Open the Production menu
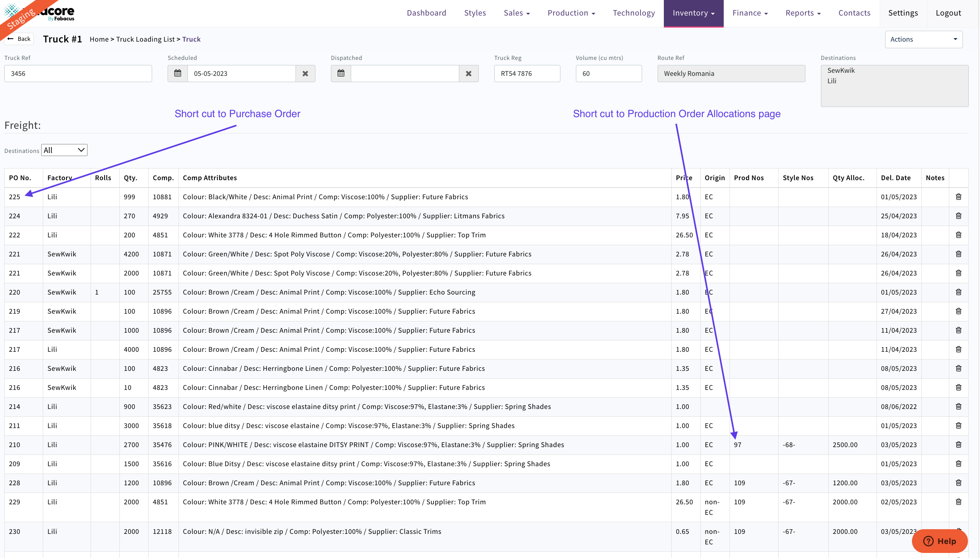This screenshot has width=980, height=558. [571, 13]
